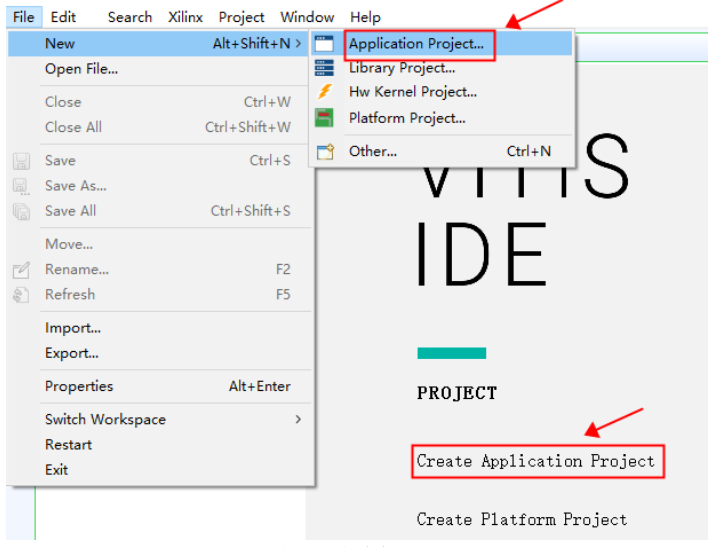The width and height of the screenshot is (718, 547).
Task: Expand the New submenu arrow
Action: coord(298,43)
